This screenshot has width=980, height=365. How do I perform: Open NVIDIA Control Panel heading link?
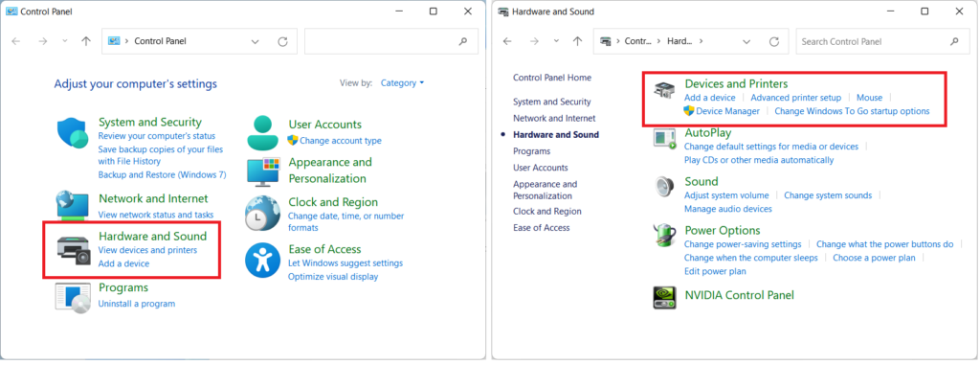tap(740, 295)
